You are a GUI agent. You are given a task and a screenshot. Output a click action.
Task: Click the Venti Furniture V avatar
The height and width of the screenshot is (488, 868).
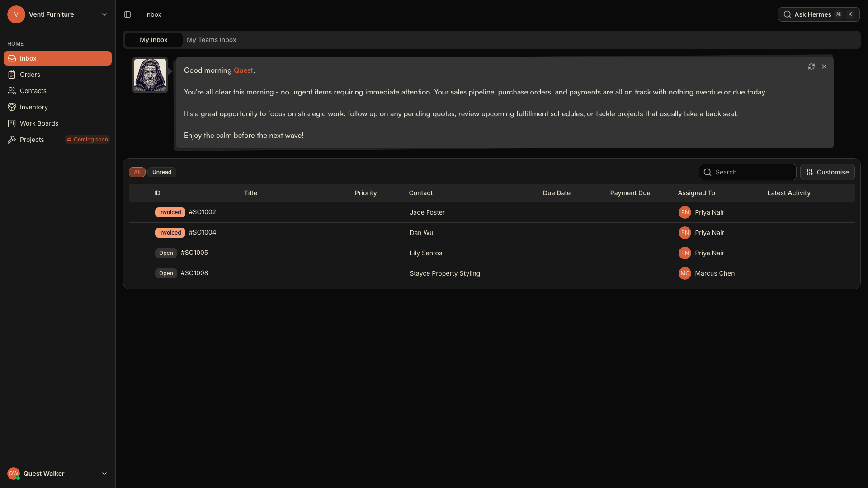tap(16, 14)
